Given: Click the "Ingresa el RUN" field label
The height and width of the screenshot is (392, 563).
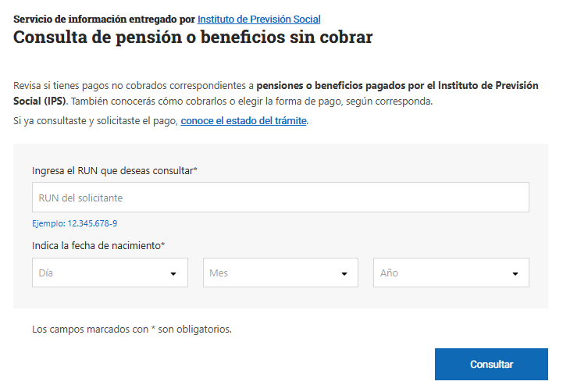Looking at the screenshot, I should pyautogui.click(x=114, y=170).
